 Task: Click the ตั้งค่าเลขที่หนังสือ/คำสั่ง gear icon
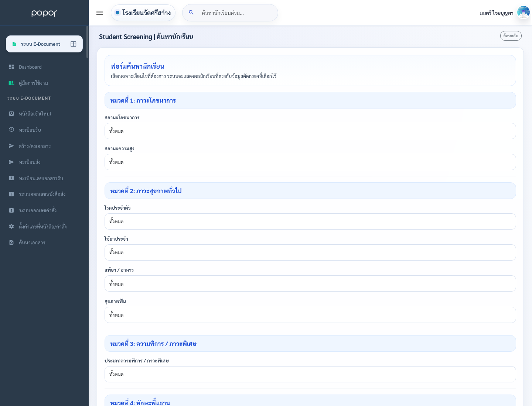[x=11, y=226]
